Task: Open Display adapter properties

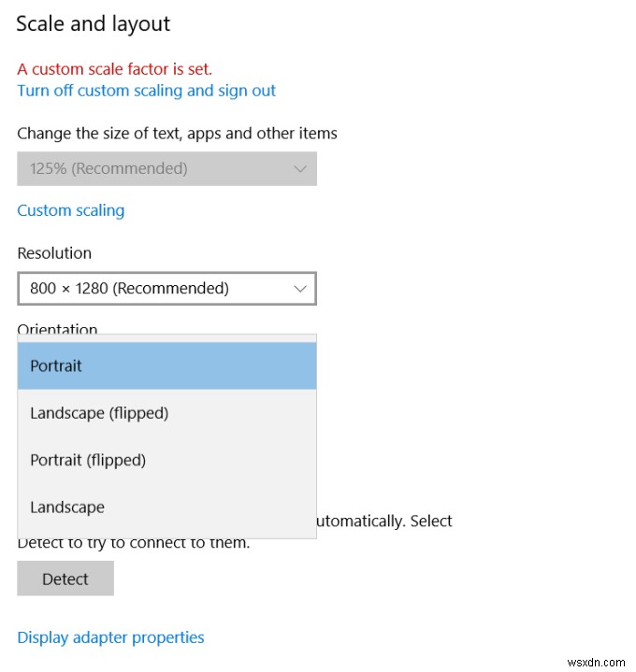Action: [x=110, y=637]
